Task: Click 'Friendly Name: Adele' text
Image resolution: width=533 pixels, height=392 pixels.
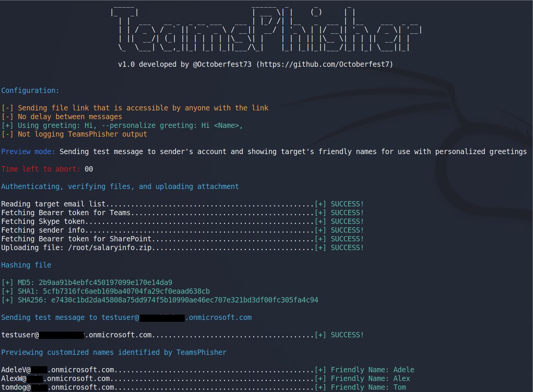Action: (373, 370)
